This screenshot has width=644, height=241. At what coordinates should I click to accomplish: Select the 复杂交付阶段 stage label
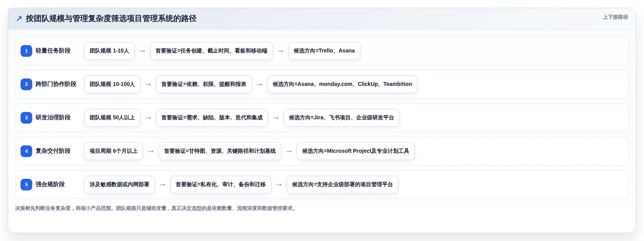[53, 151]
